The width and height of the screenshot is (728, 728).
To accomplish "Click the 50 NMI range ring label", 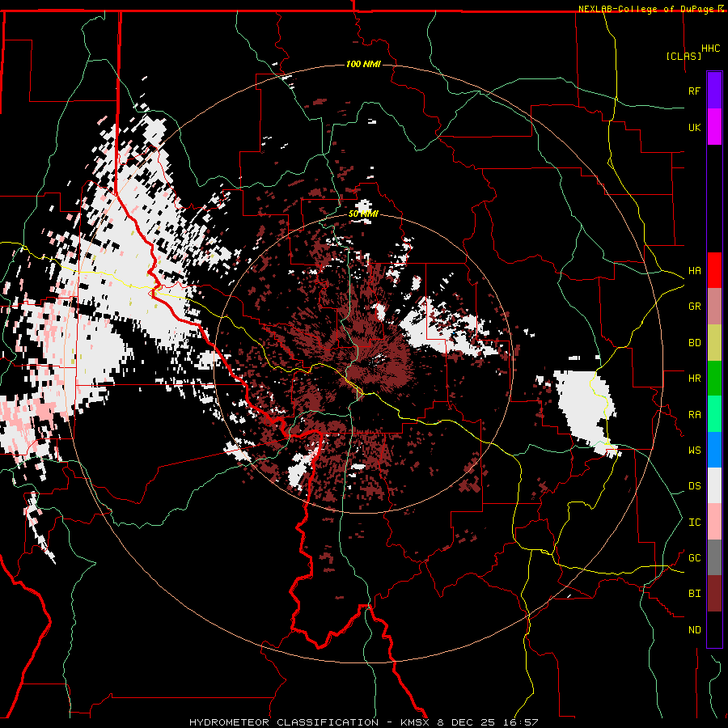I will [363, 214].
